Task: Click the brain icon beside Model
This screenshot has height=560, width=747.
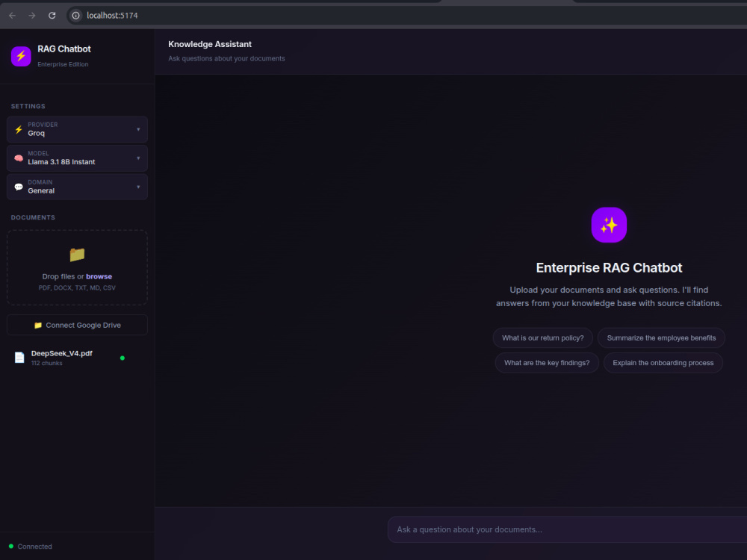Action: [x=19, y=158]
